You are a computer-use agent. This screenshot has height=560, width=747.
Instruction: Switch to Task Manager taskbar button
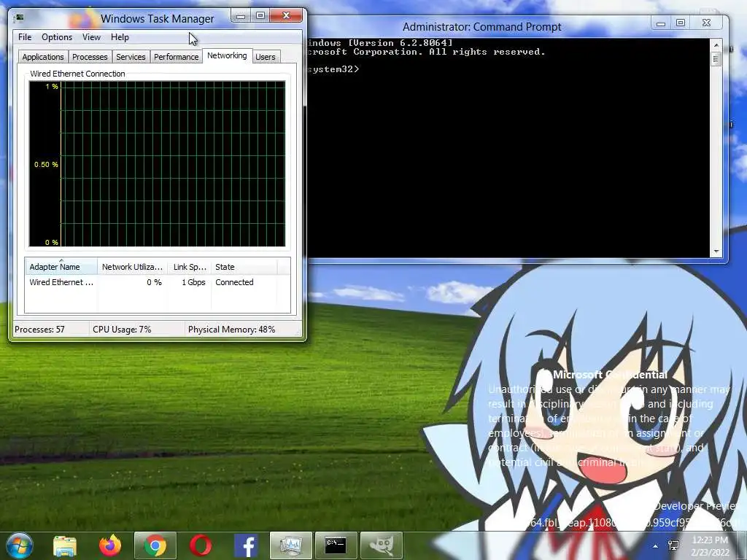(291, 545)
